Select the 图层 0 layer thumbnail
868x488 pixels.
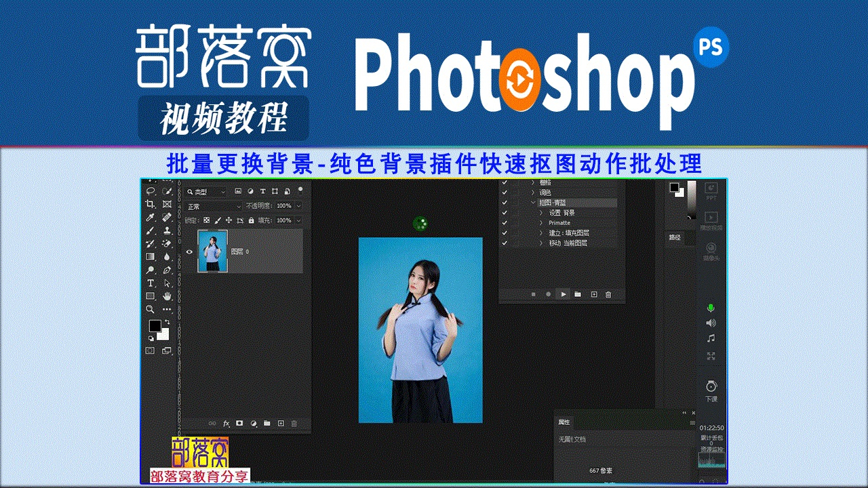point(212,251)
